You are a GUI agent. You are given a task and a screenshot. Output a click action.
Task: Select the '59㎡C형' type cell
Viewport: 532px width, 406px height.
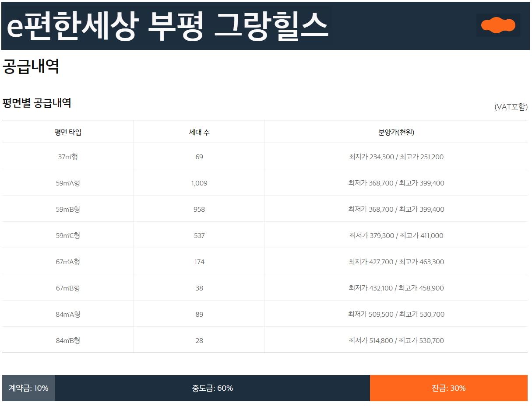[x=68, y=235]
